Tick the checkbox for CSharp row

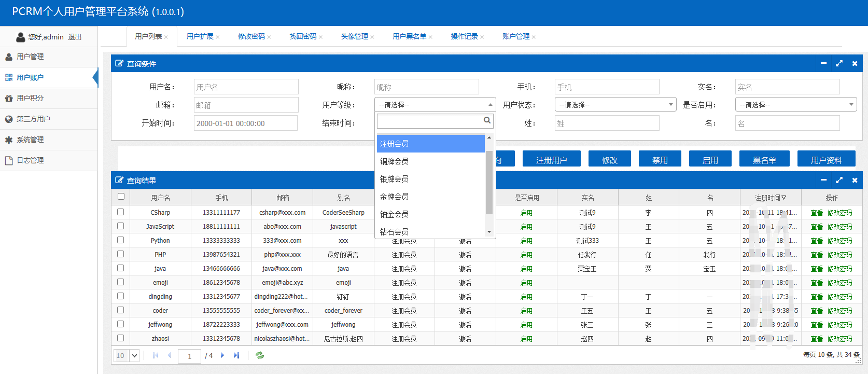[x=121, y=212]
